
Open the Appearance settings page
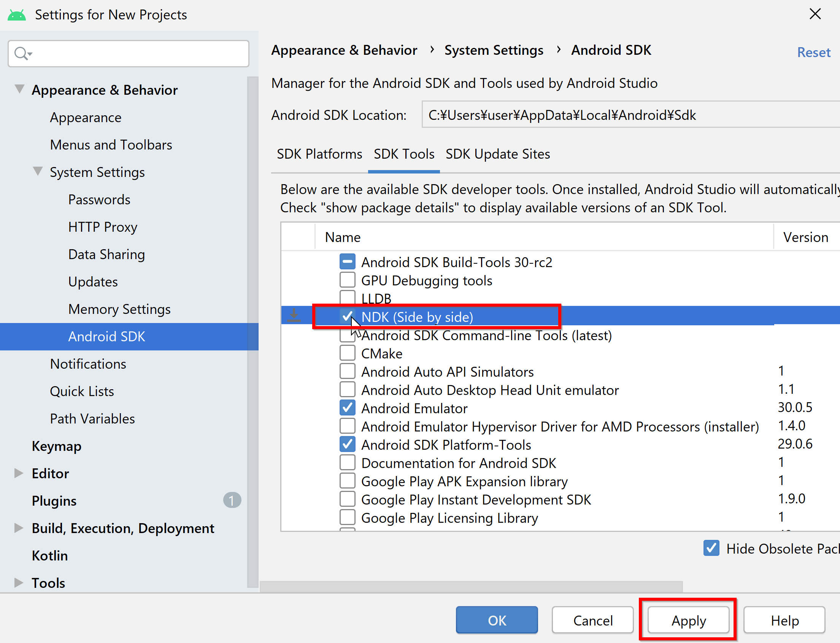point(86,118)
